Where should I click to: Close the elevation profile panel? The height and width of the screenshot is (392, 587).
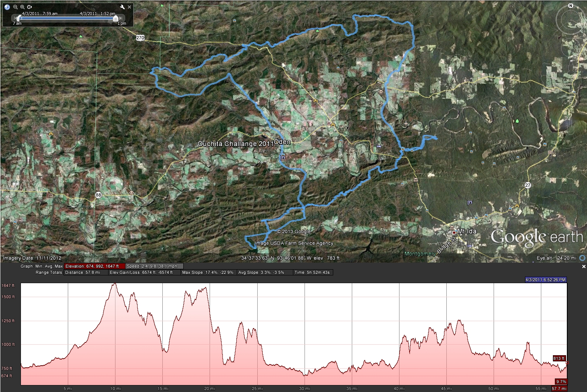click(x=584, y=266)
